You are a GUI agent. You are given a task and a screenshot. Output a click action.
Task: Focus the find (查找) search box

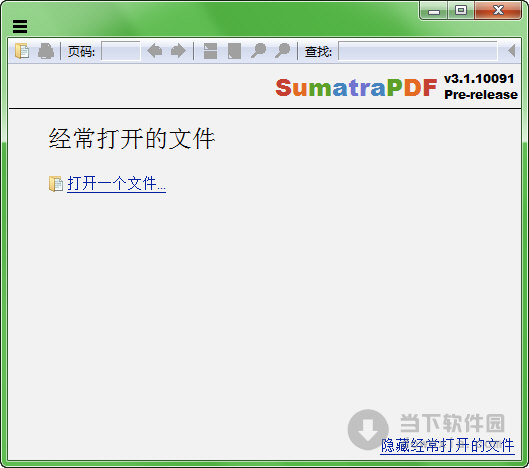point(418,51)
